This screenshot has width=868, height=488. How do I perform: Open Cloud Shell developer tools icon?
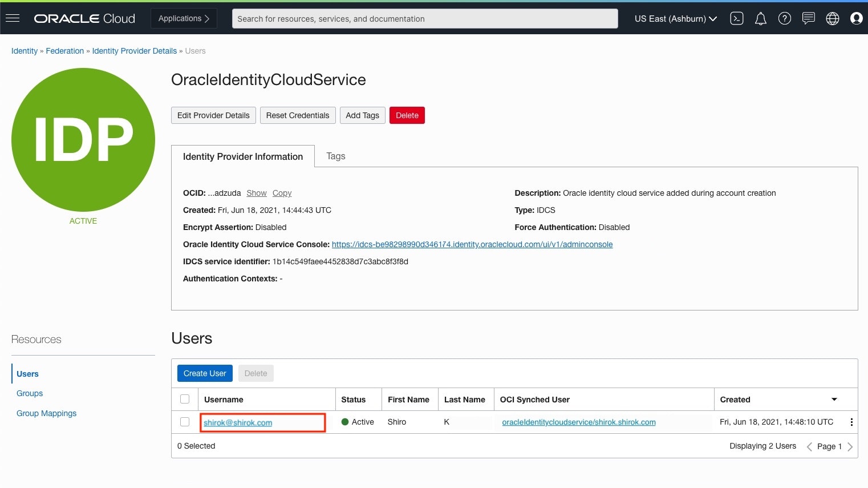pyautogui.click(x=737, y=19)
